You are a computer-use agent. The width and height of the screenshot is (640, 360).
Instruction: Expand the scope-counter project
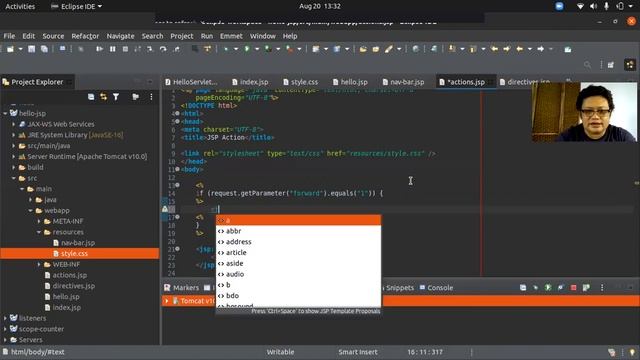pos(5,329)
